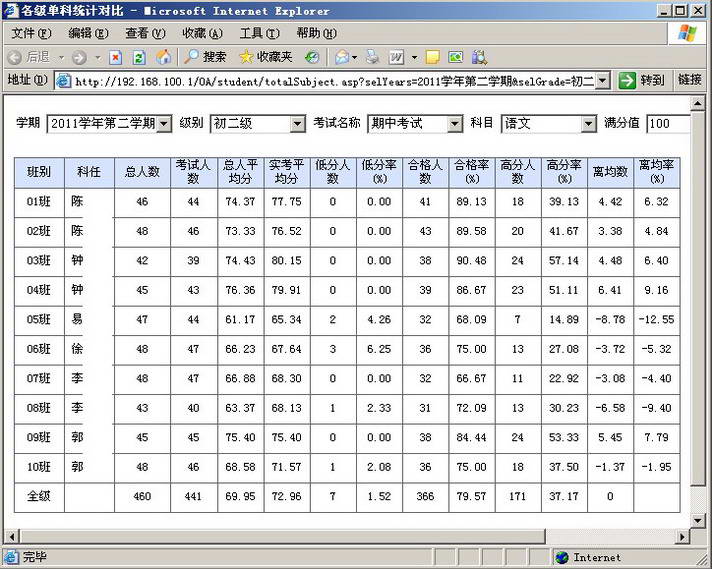Open the Search (搜索) toolbar button
712x569 pixels.
(x=205, y=57)
